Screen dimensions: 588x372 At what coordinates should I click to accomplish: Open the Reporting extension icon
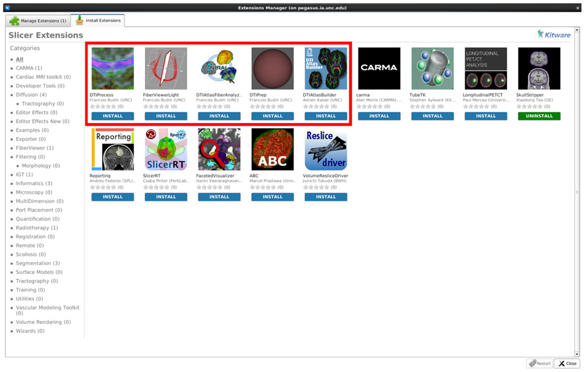coord(113,149)
